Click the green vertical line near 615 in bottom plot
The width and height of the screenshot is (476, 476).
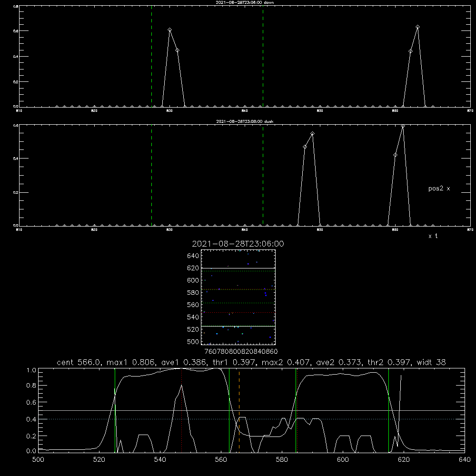[388, 410]
